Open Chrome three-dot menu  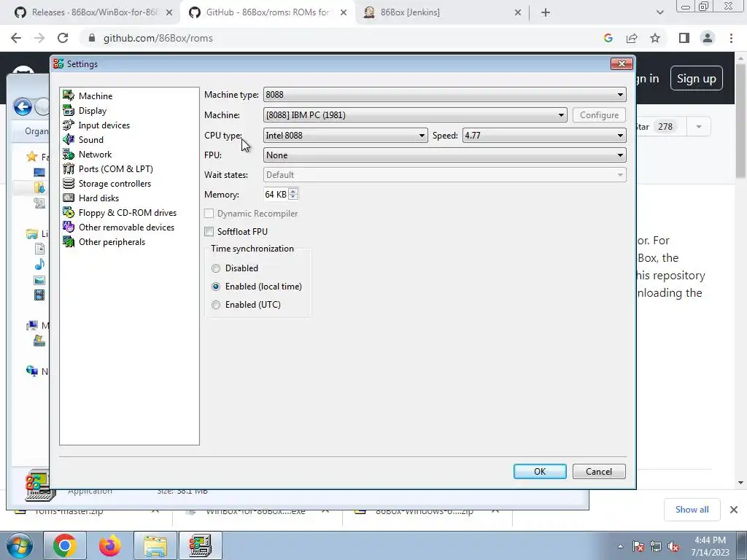[x=731, y=38]
